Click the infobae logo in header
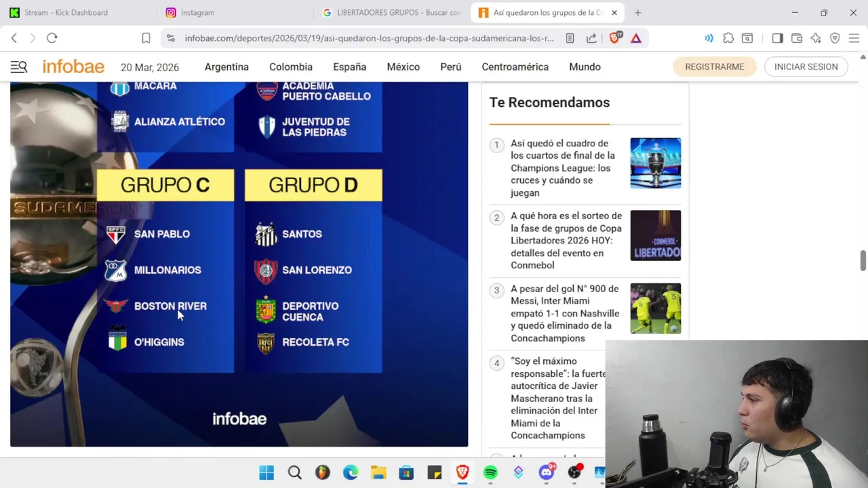Viewport: 868px width, 488px height. point(73,66)
